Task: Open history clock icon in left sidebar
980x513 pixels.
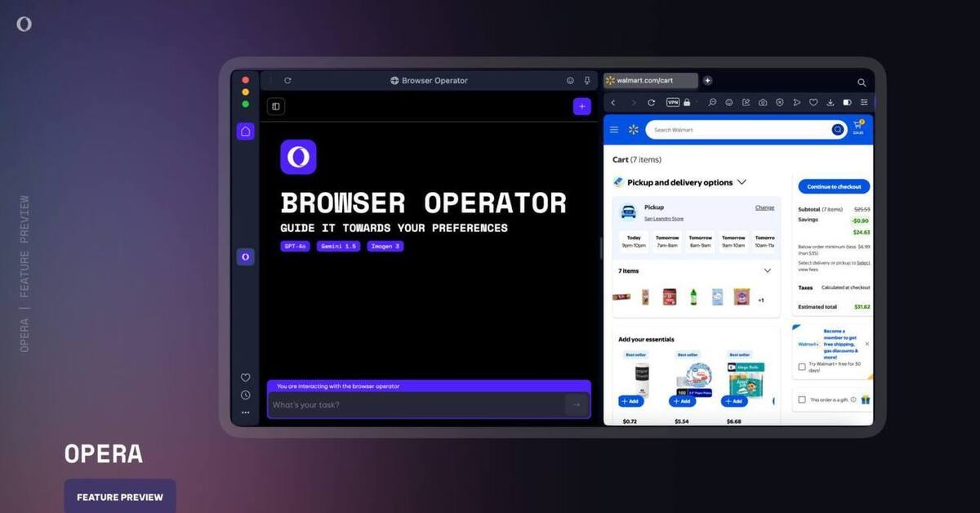Action: point(245,395)
